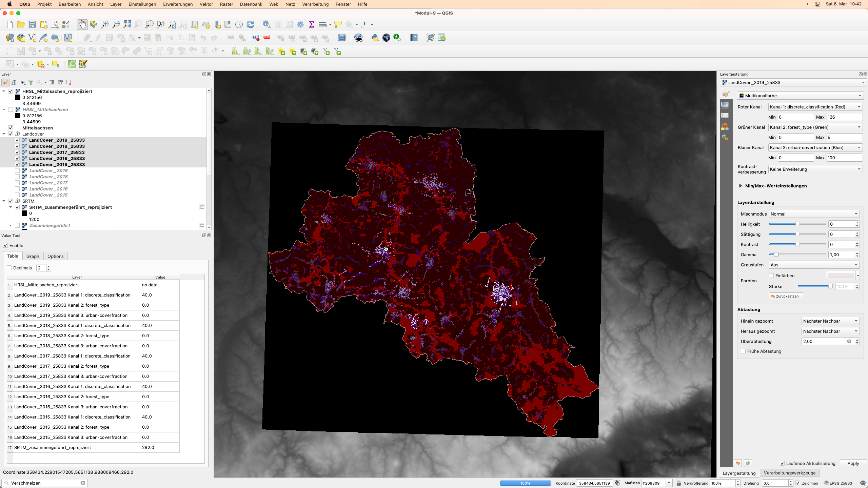
Task: Open the DB Manager database icon
Action: tap(342, 38)
